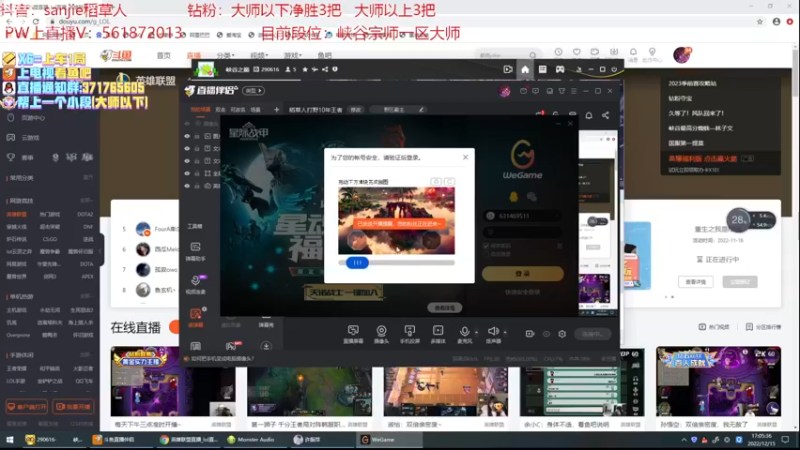Add a camera source (摄像头 icon)
This screenshot has height=450, width=800.
381,331
